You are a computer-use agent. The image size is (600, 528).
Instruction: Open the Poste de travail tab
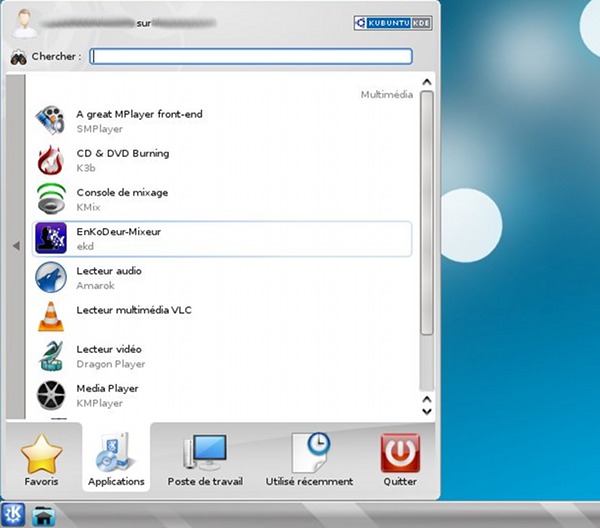tap(205, 459)
